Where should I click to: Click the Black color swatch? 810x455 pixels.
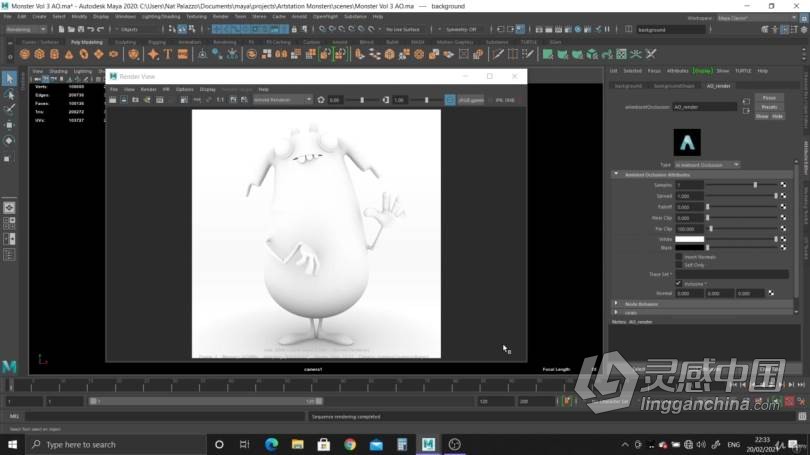click(x=690, y=247)
